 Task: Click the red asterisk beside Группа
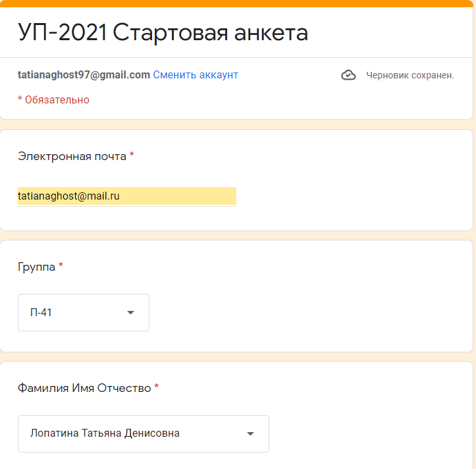click(x=61, y=265)
